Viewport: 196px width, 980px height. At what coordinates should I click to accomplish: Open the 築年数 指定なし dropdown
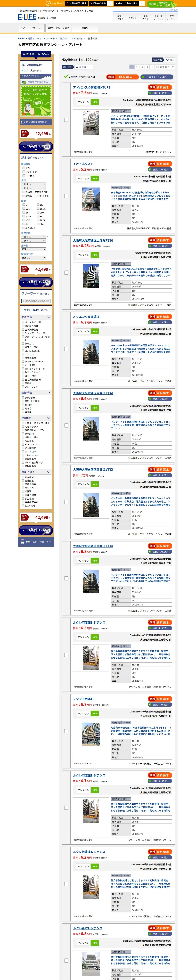[33, 249]
